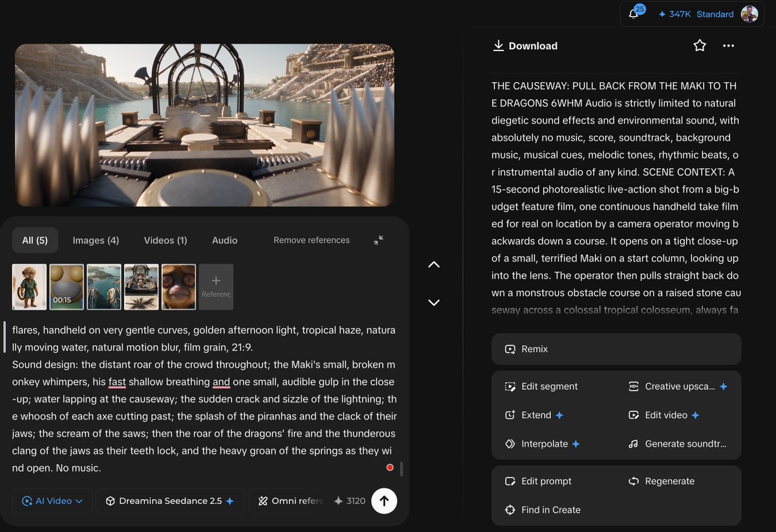Click the 3120 credits cost indicator
The image size is (776, 532).
point(350,501)
